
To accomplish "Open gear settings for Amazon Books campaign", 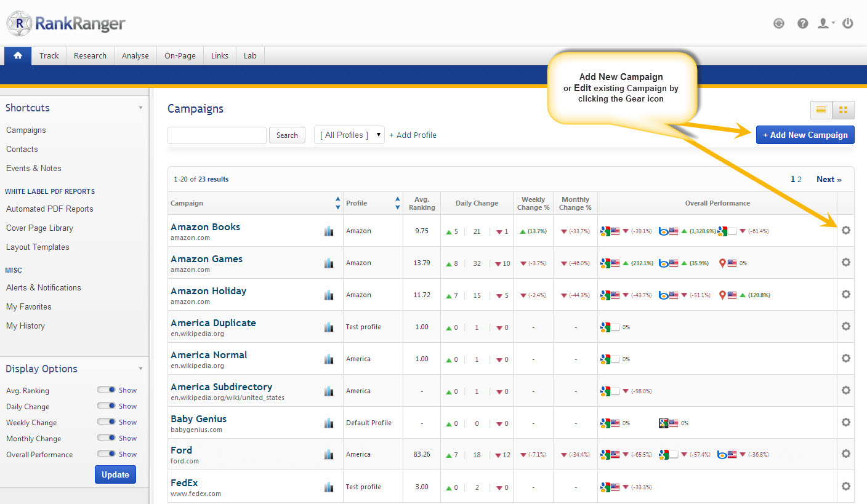I will (x=845, y=230).
